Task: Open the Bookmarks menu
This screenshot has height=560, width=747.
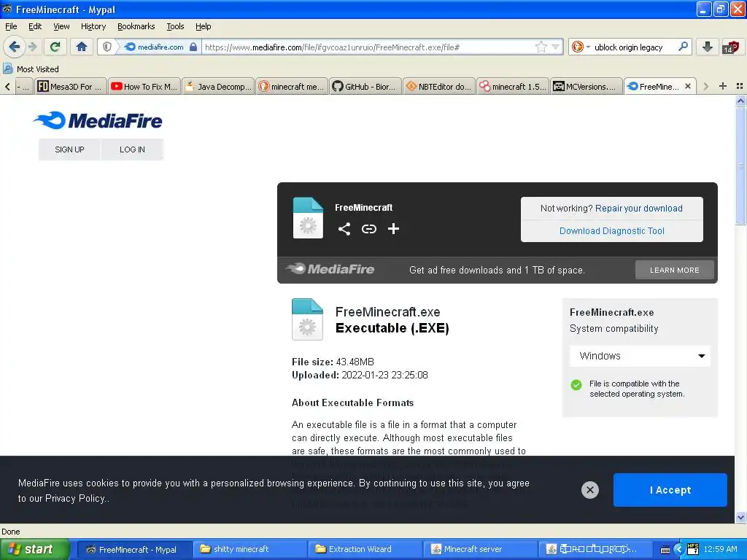Action: tap(136, 26)
